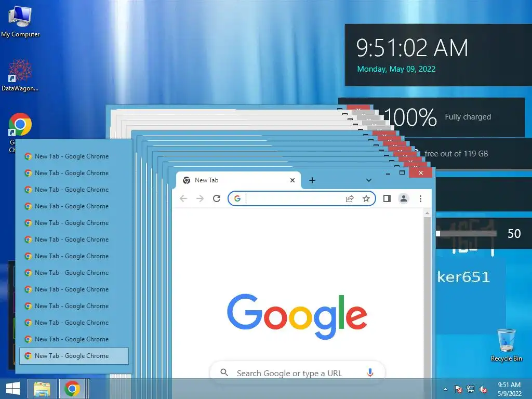Open the taskbar clock showing 9:51 AM
Image resolution: width=532 pixels, height=399 pixels.
tap(509, 389)
